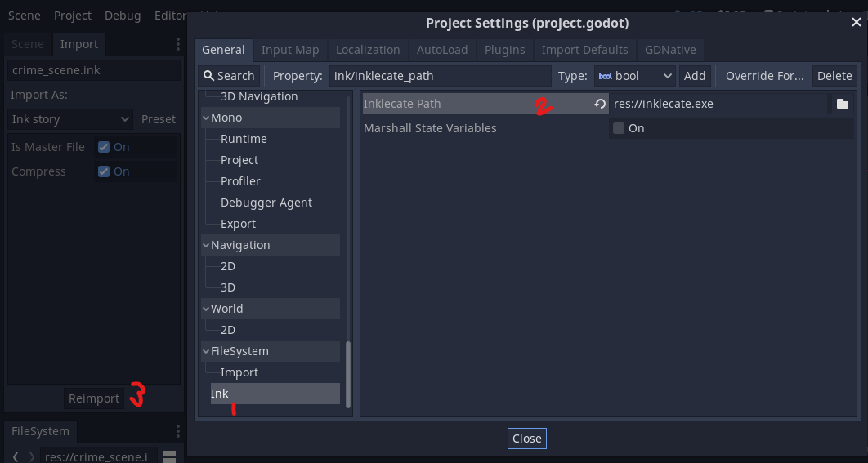The height and width of the screenshot is (463, 868).
Task: Select Project under Mono
Action: [x=239, y=160]
